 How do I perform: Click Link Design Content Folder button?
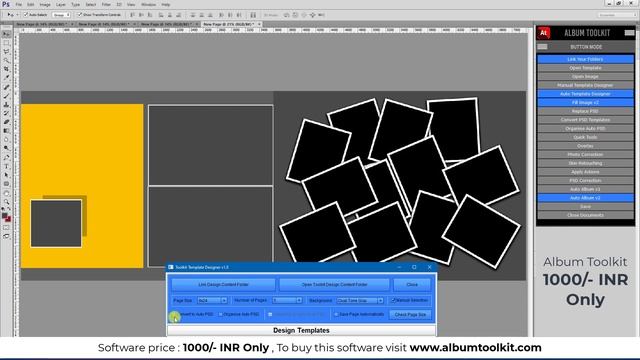(x=223, y=284)
